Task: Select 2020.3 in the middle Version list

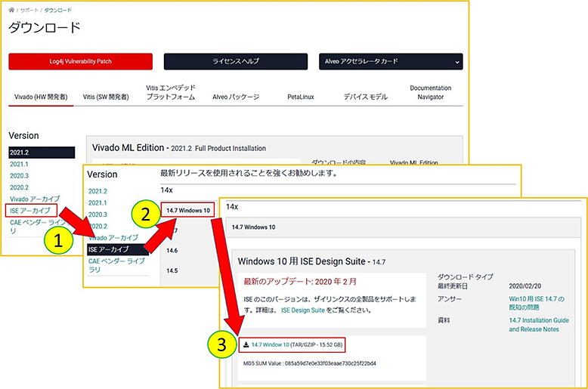Action: pos(98,215)
